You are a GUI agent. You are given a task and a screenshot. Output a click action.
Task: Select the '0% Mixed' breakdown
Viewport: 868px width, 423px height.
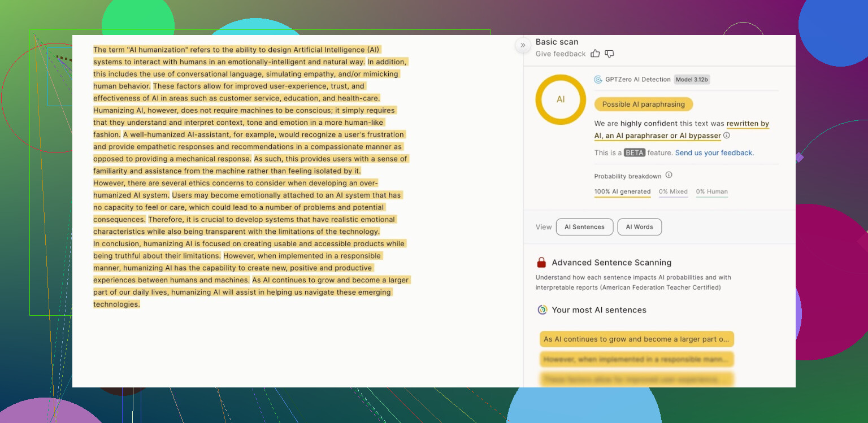point(674,191)
